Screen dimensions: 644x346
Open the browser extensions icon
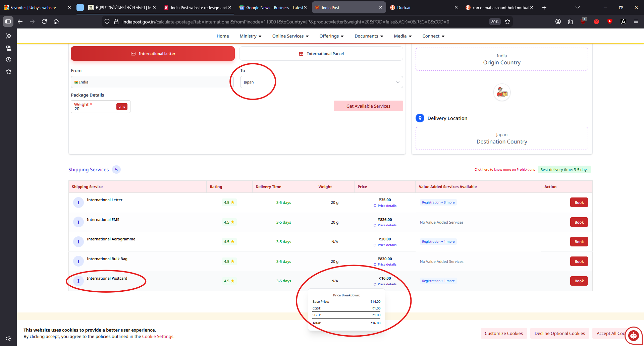pos(570,21)
